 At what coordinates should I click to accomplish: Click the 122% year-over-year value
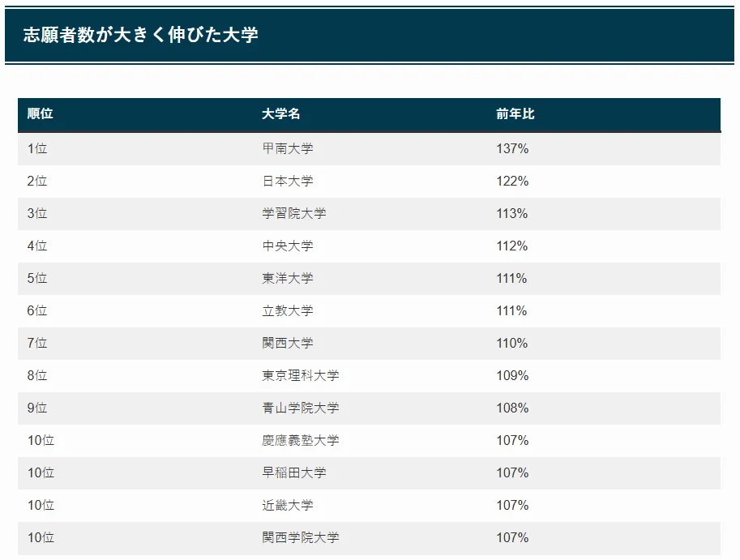(x=512, y=182)
